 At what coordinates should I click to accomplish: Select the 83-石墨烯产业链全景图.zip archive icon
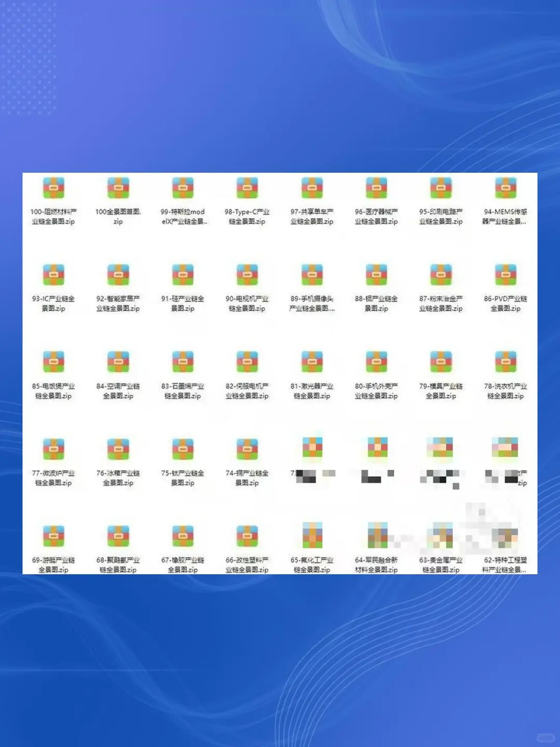click(183, 362)
